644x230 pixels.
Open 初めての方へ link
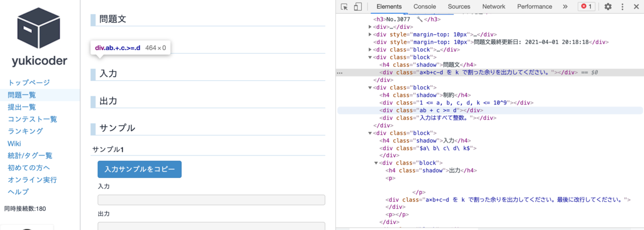[28, 167]
